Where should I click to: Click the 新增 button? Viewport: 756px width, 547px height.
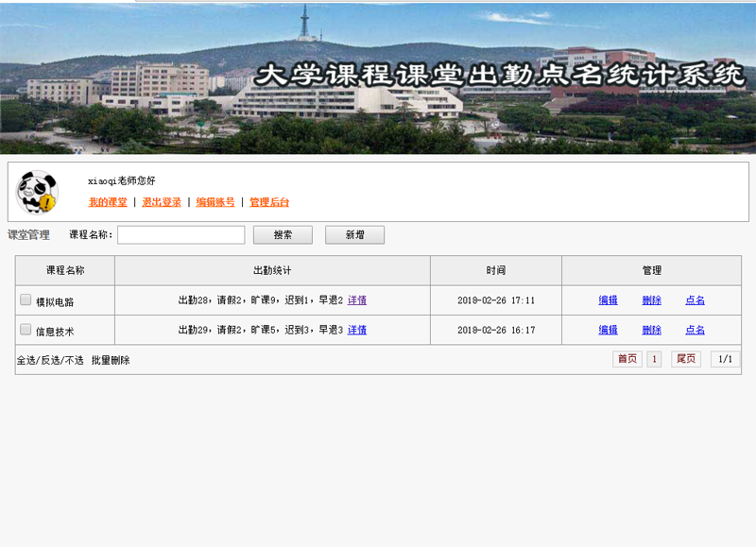tap(355, 235)
